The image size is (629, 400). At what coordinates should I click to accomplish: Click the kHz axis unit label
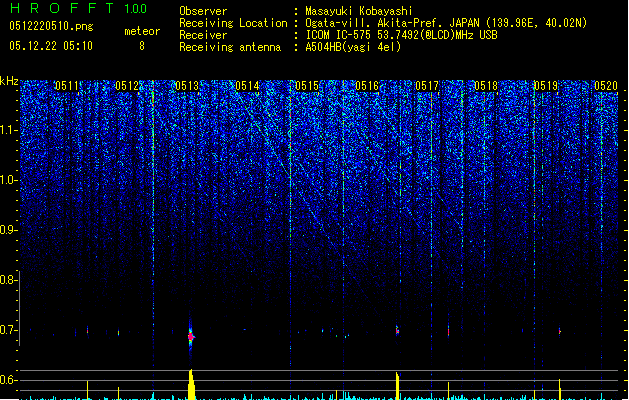pos(9,81)
